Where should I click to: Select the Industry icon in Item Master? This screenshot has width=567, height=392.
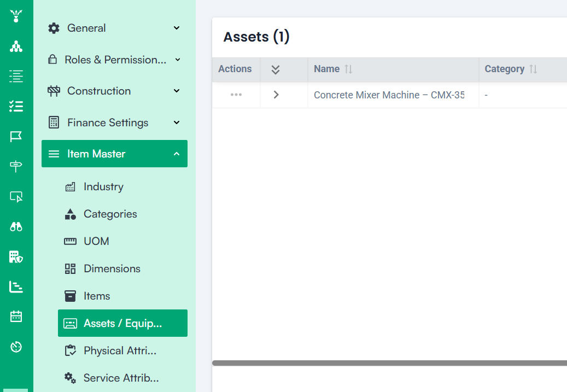click(71, 186)
